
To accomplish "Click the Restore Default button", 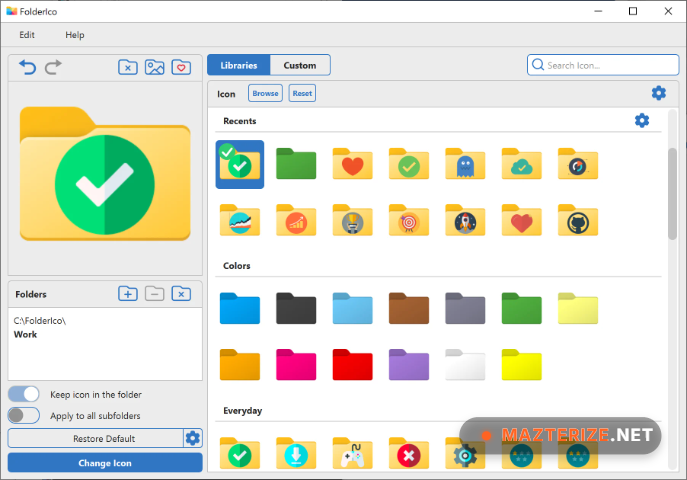I will click(96, 438).
